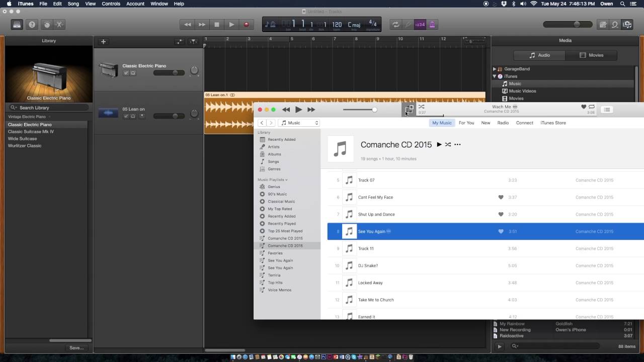This screenshot has width=644, height=362.
Task: Open the Song menu
Action: (x=73, y=4)
